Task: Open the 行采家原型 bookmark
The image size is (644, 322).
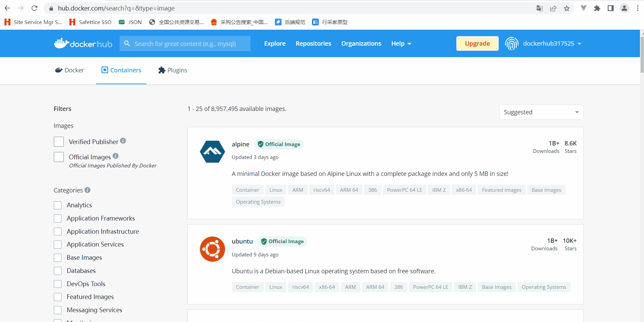Action: (x=330, y=22)
